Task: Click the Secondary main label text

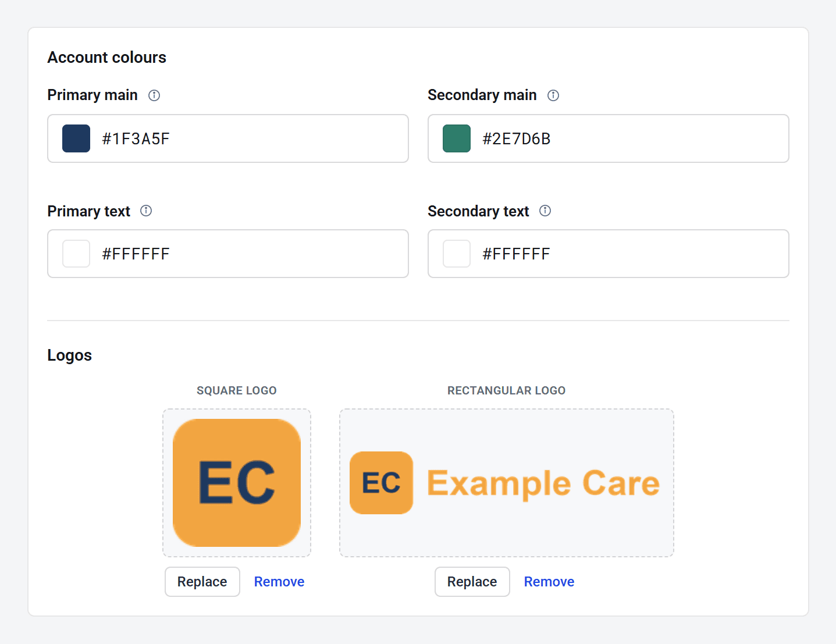Action: (x=482, y=95)
